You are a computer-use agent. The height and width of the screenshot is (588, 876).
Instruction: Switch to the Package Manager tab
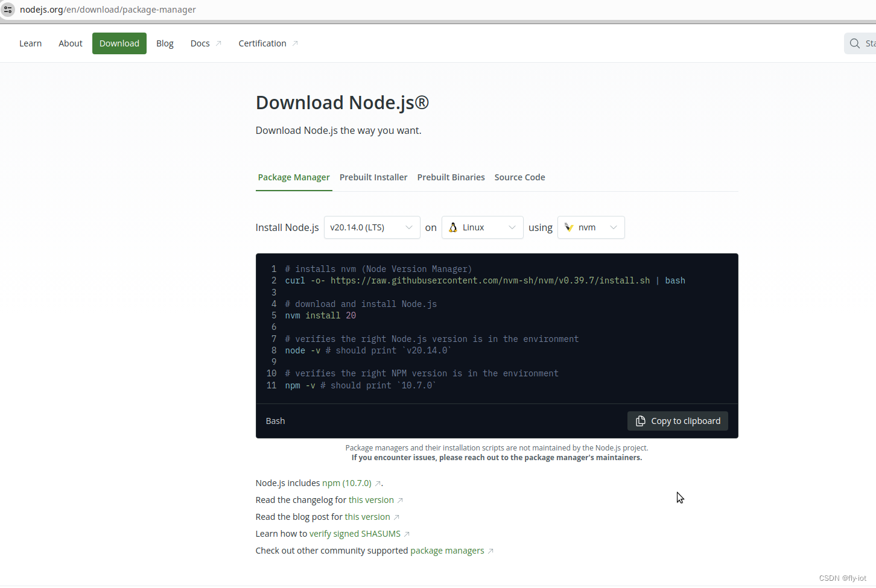tap(294, 177)
